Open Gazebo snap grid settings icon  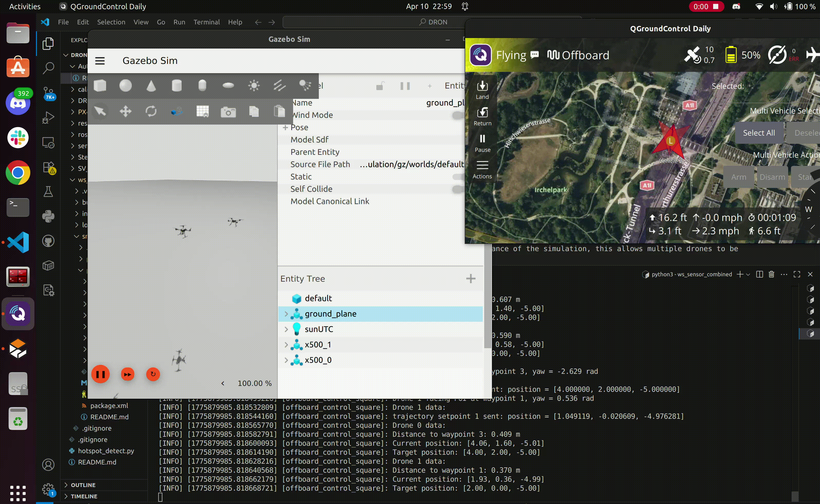click(202, 111)
